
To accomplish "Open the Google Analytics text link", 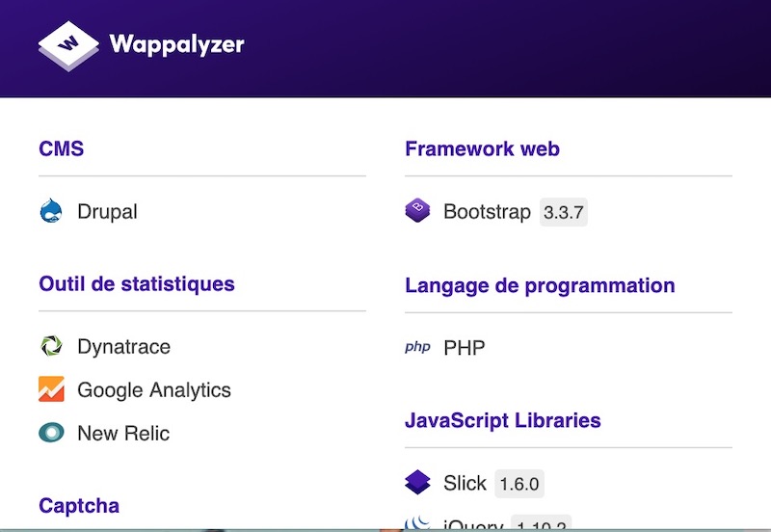I will (x=154, y=389).
